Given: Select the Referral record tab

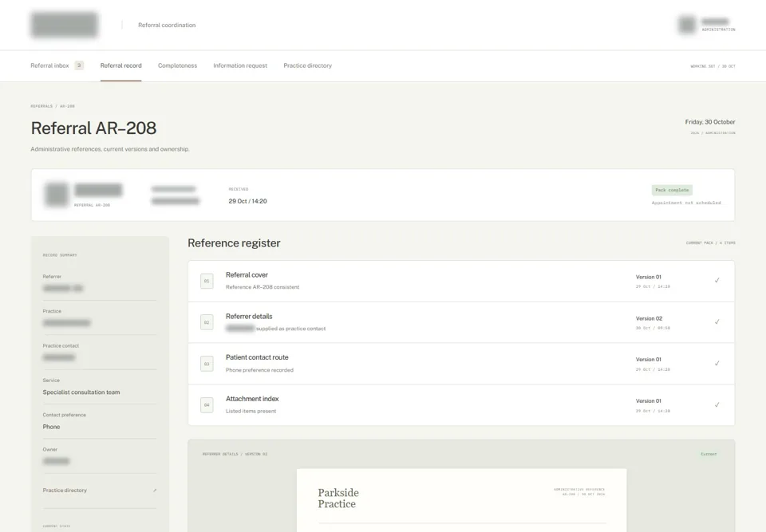Looking at the screenshot, I should [x=120, y=65].
